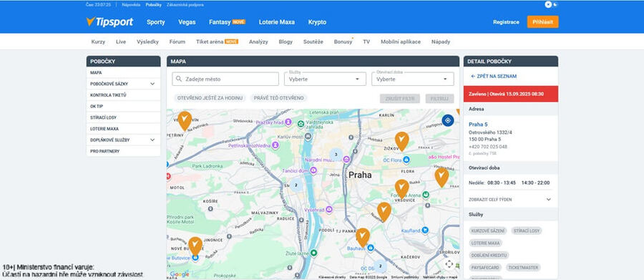Open the cluster of 2 branches near Smíchov
This screenshot has width=644, height=280.
coord(296,185)
